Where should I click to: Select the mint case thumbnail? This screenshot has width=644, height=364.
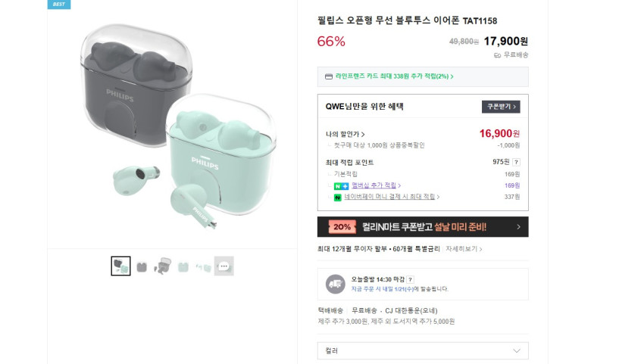pyautogui.click(x=183, y=266)
